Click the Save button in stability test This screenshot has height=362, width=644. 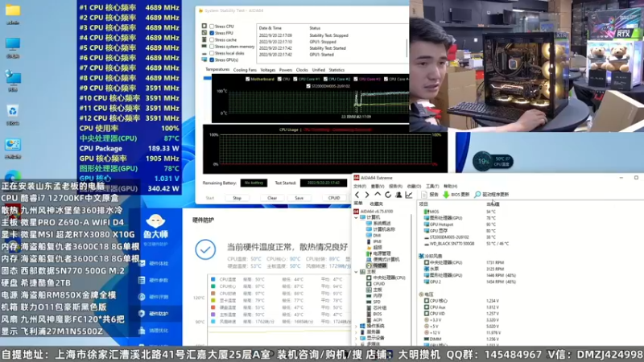[299, 198]
